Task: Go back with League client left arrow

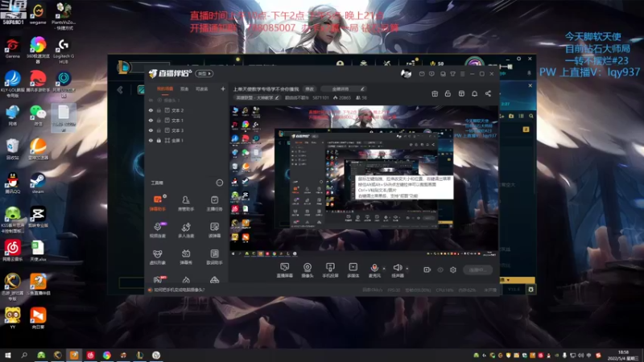Action: coord(119,90)
